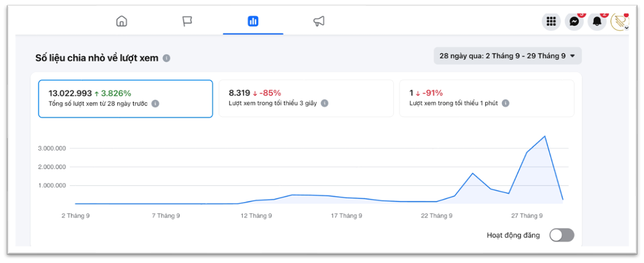Expand account menu chevron on profile avatar
The height and width of the screenshot is (263, 644).
(626, 28)
